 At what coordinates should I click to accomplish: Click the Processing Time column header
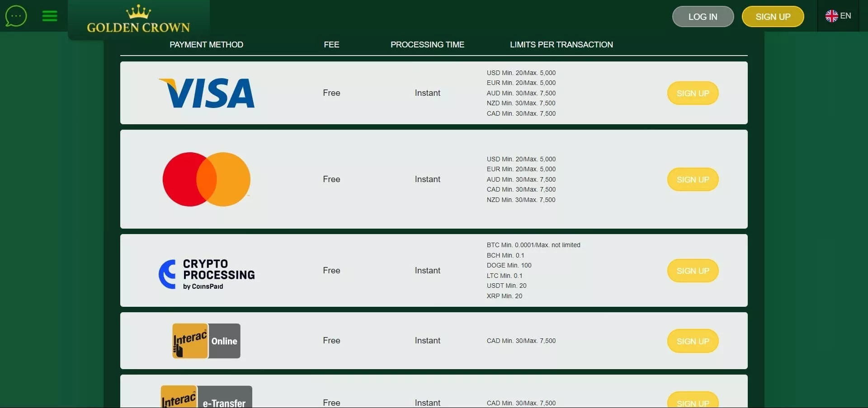(427, 45)
